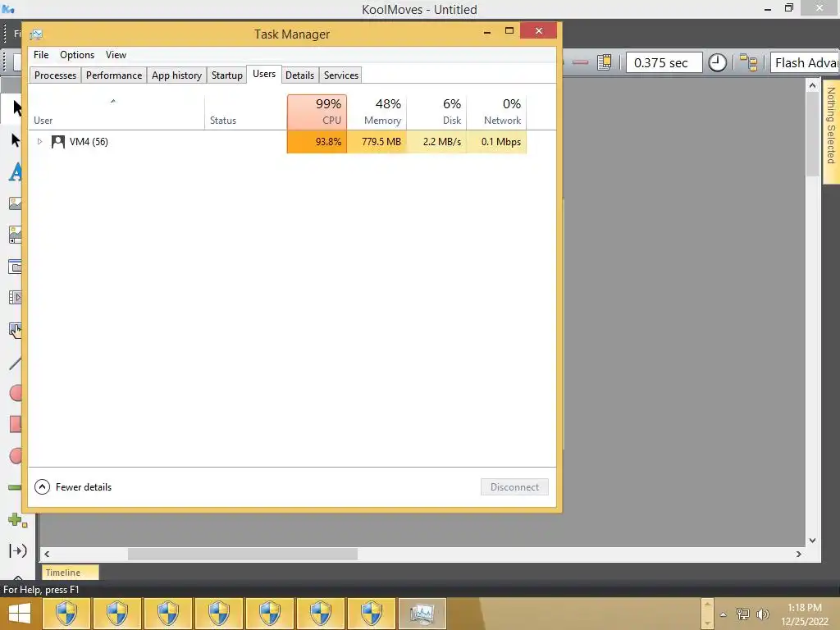Click the Users tab
The image size is (840, 630).
pos(264,74)
